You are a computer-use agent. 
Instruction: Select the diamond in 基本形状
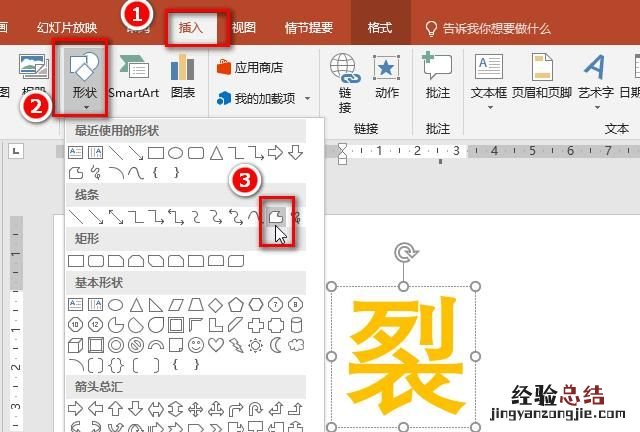[216, 305]
